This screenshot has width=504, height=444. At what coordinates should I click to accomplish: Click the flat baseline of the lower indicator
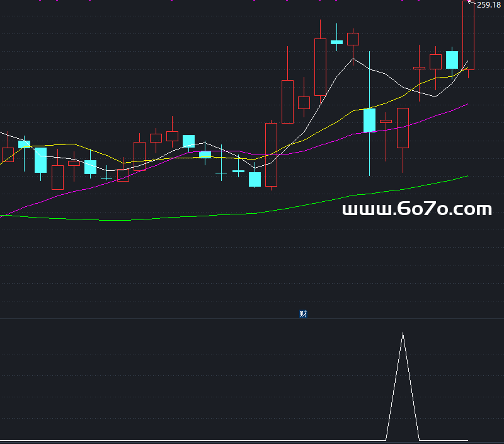[x=189, y=440]
